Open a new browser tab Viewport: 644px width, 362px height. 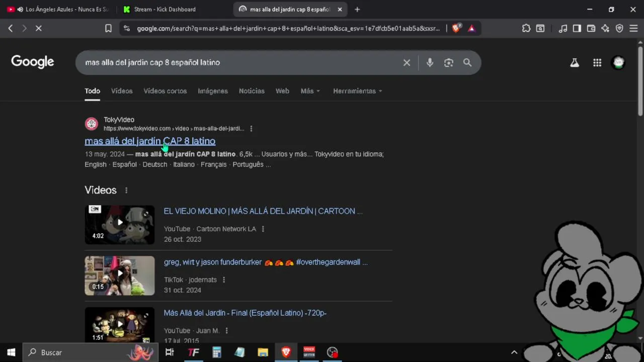pos(357,10)
